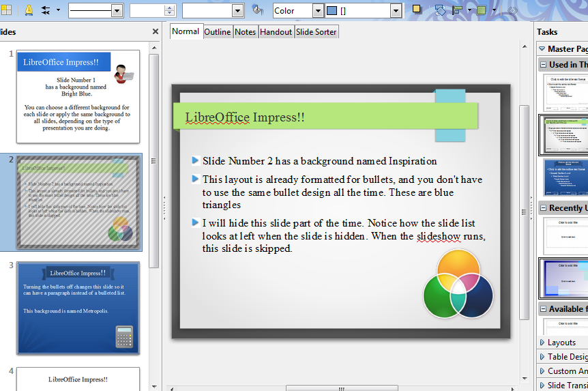The height and width of the screenshot is (391, 588).
Task: Click the first bullet about Inspiration background
Action: (319, 161)
